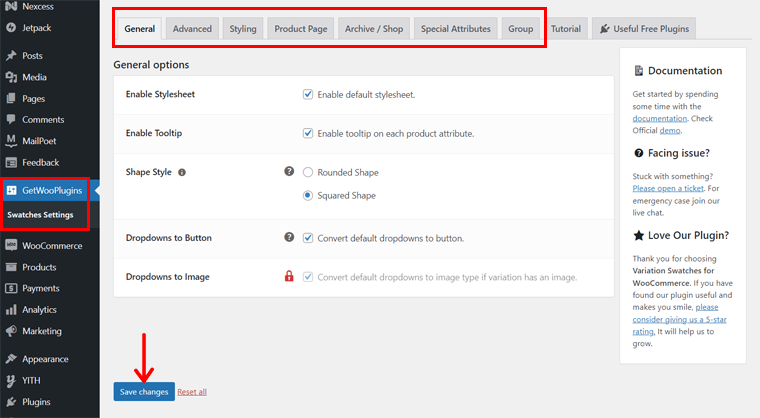This screenshot has width=760, height=418.
Task: Open the Styling tab
Action: tap(243, 29)
